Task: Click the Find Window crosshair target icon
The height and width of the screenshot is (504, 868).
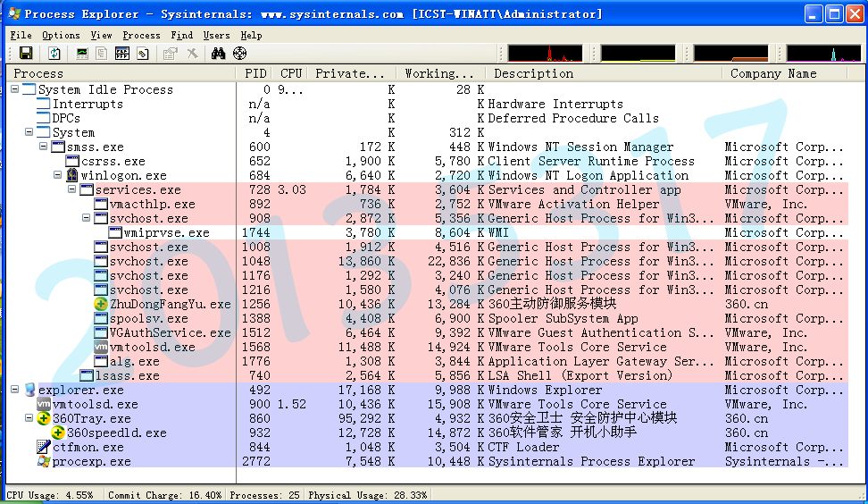Action: (x=239, y=54)
